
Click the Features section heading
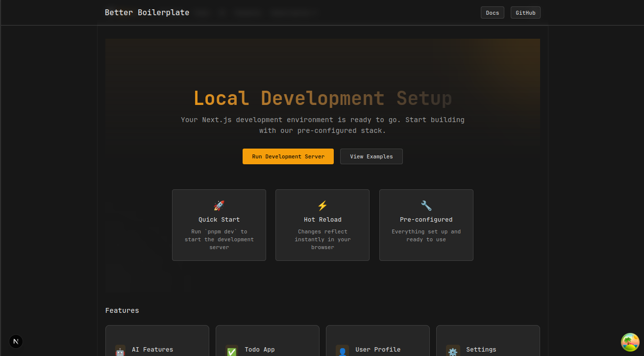[x=122, y=310]
